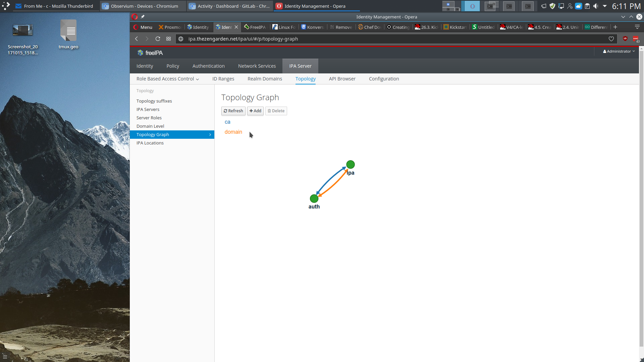This screenshot has height=362, width=644.
Task: Click the Opera logo in the window titlebar
Action: 135,17
